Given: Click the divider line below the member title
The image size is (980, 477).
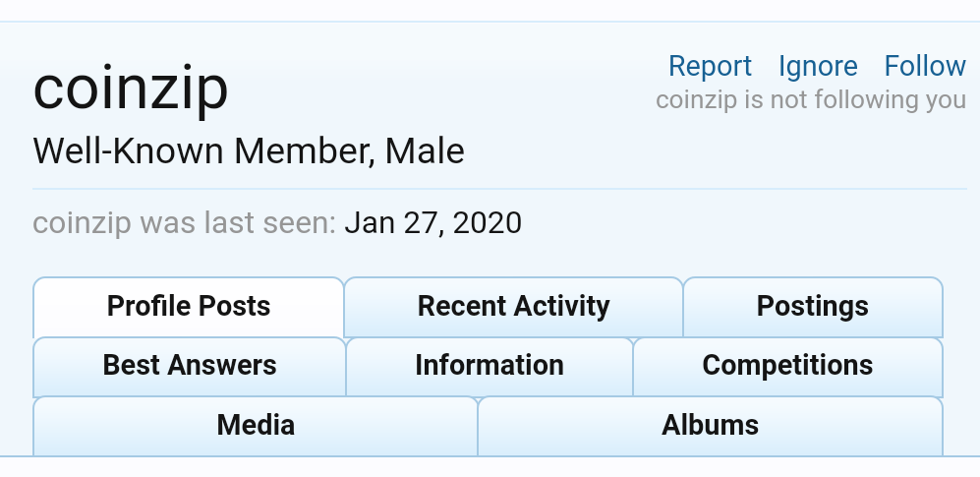Looking at the screenshot, I should 499,188.
